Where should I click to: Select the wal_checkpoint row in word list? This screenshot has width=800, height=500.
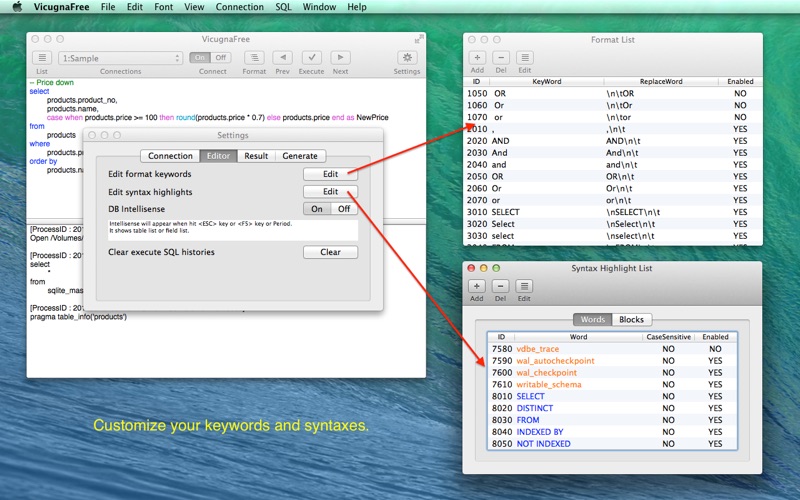612,373
